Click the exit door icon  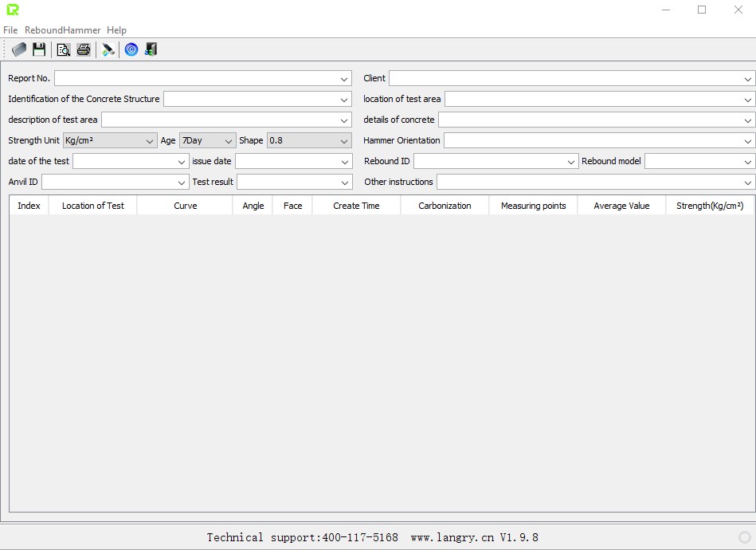point(151,49)
